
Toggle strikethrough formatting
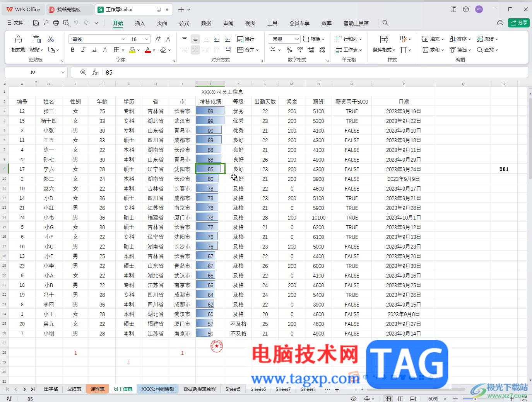pyautogui.click(x=105, y=50)
